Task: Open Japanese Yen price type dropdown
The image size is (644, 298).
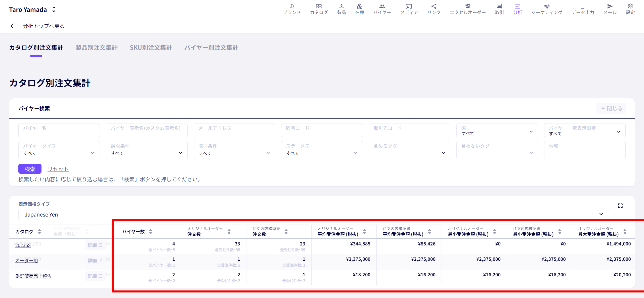Action: pyautogui.click(x=314, y=214)
